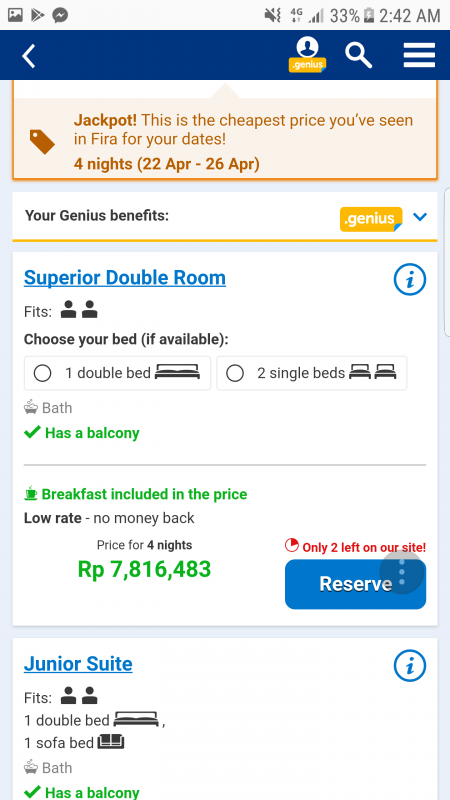Viewport: 450px width, 800px height.
Task: Show info for Junior Suite
Action: click(x=410, y=665)
